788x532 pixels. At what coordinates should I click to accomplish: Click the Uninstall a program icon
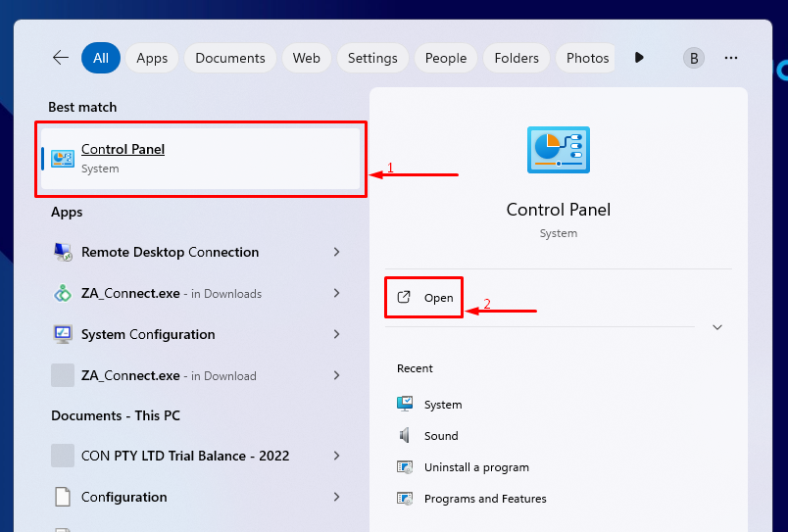click(x=405, y=467)
